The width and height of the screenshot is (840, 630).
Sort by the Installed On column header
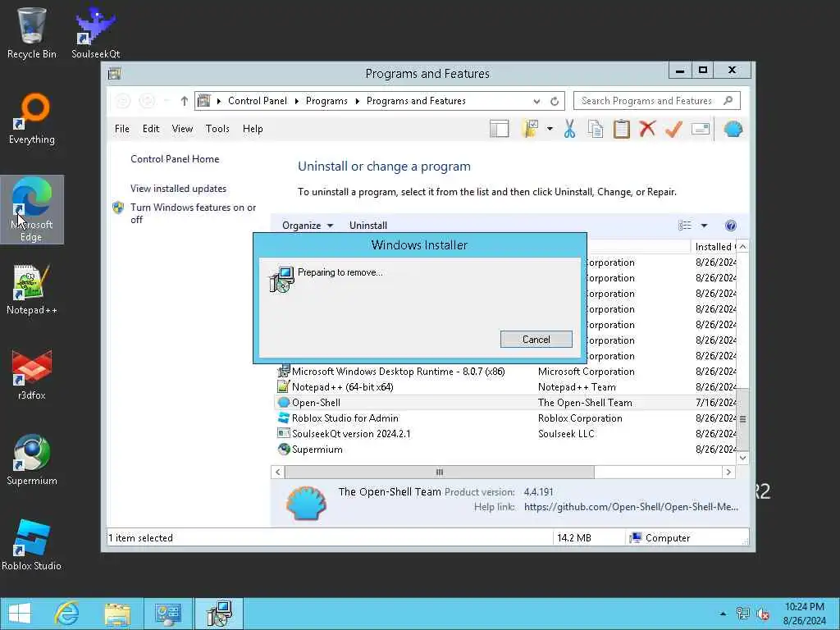point(714,246)
